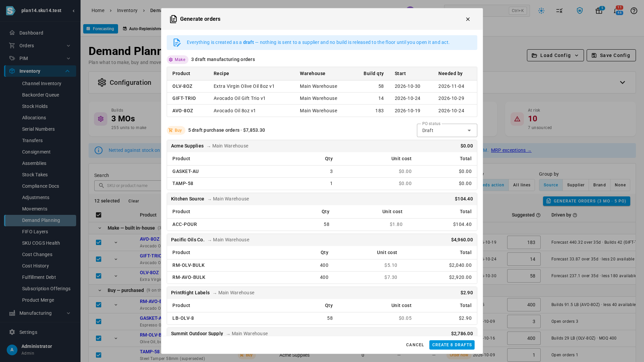
Task: Toggle the select-all checkbox in the table header
Action: click(x=99, y=215)
